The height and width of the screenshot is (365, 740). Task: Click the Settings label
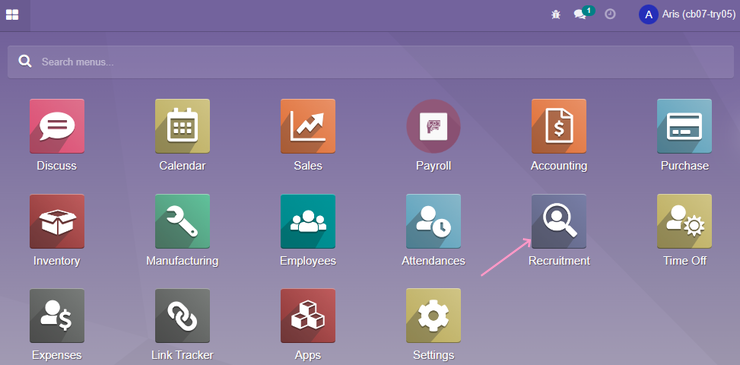(433, 355)
